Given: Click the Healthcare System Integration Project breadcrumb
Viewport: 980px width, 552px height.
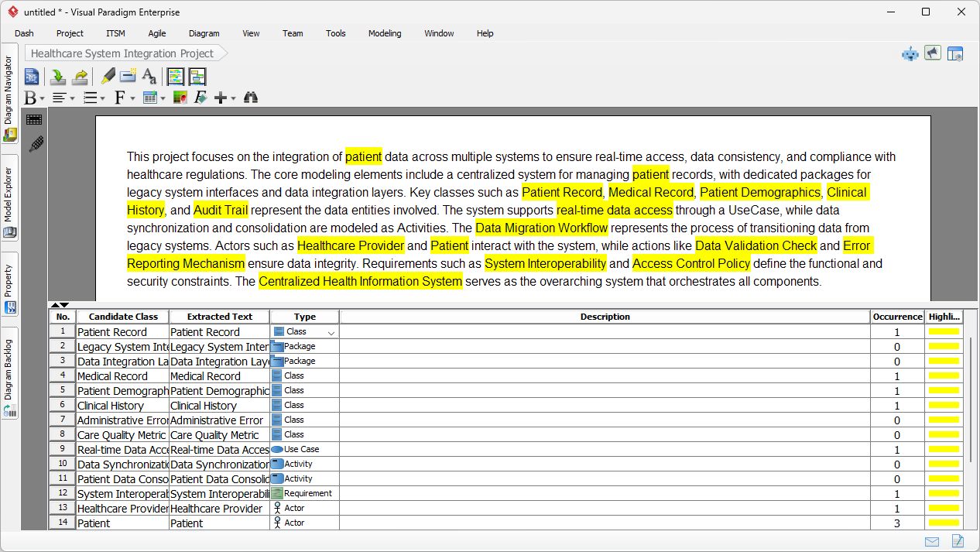Looking at the screenshot, I should [x=120, y=53].
